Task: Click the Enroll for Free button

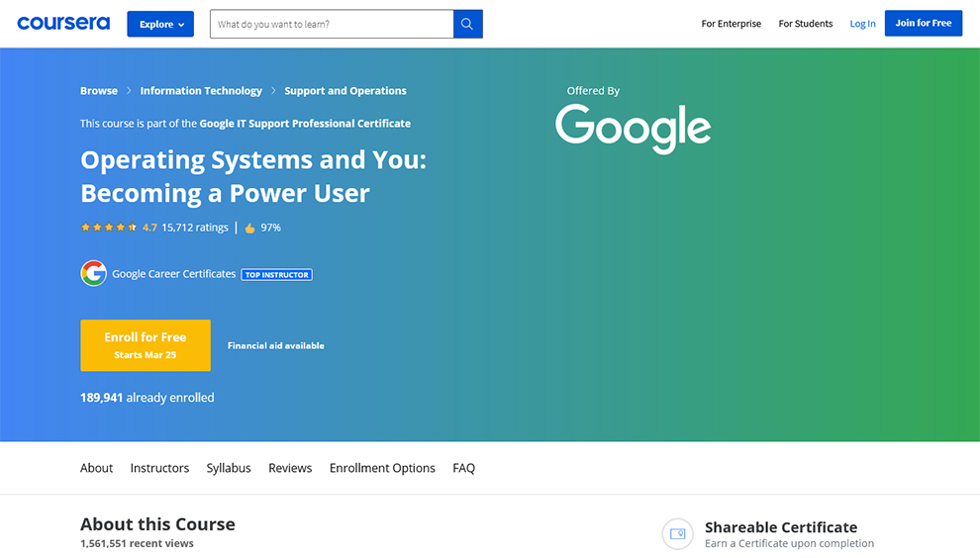Action: (x=146, y=345)
